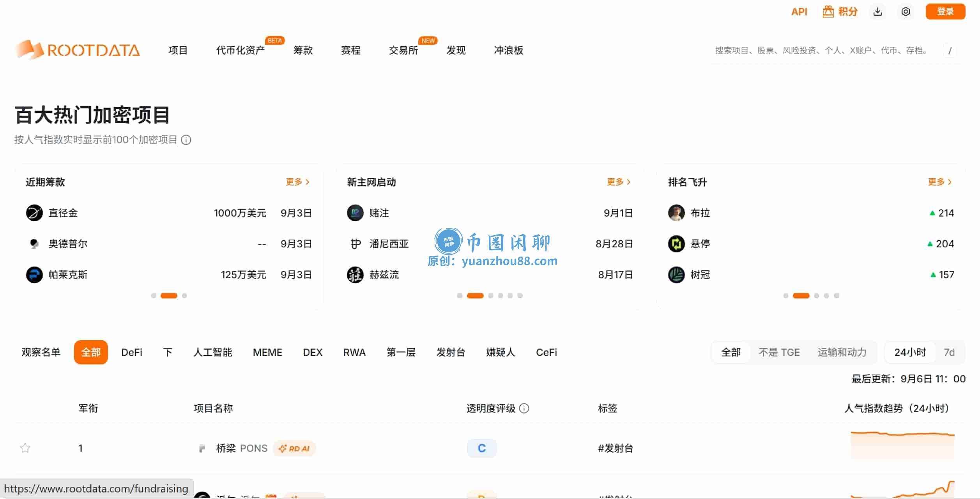Image resolution: width=980 pixels, height=499 pixels.
Task: Click first pagination dot in 近期筹款 carousel
Action: coord(154,296)
